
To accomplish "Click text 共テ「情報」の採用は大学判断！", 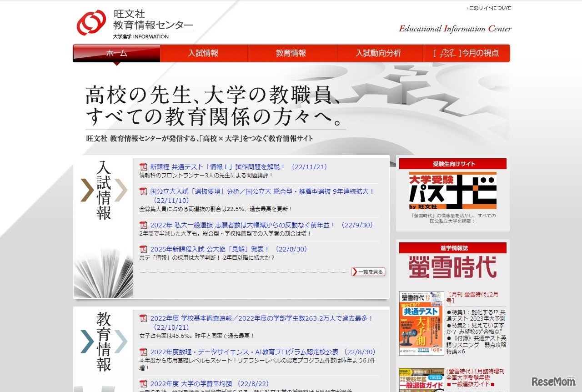I will pyautogui.click(x=181, y=257).
